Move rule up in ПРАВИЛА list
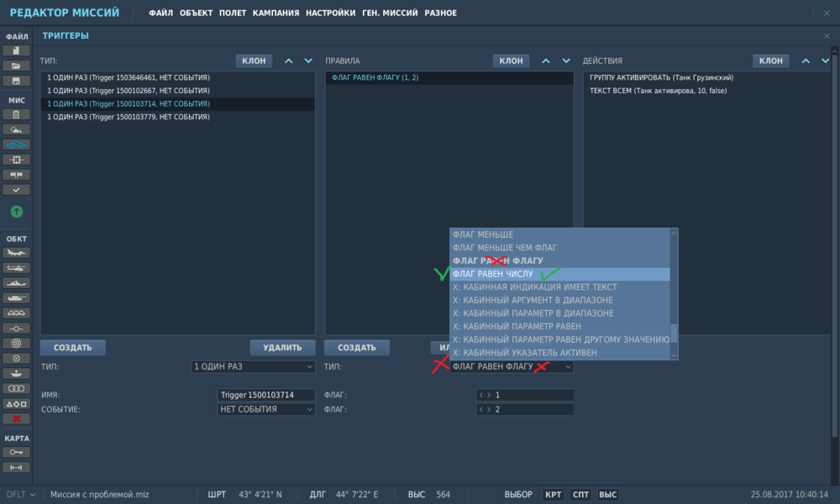The height and width of the screenshot is (504, 840). [545, 61]
